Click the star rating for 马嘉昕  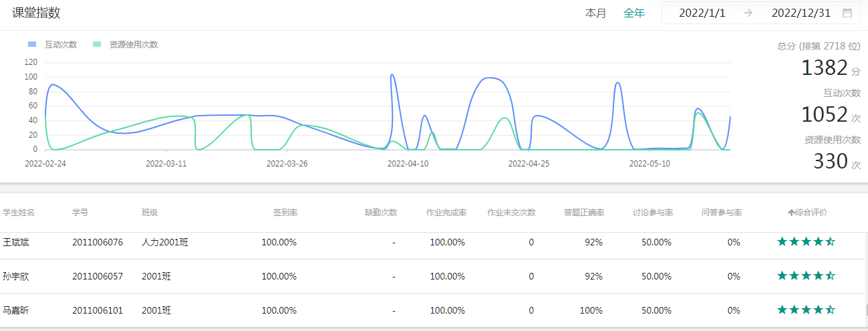click(806, 310)
